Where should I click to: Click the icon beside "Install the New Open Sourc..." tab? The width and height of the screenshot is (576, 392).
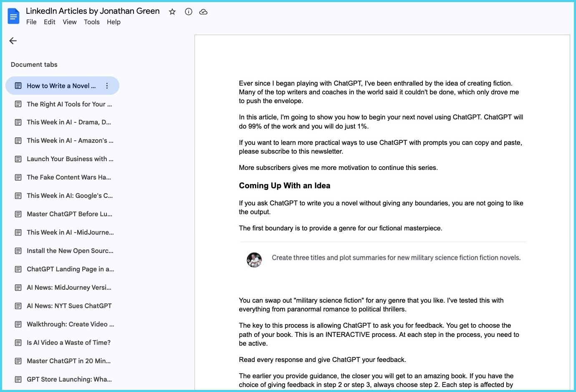click(18, 250)
